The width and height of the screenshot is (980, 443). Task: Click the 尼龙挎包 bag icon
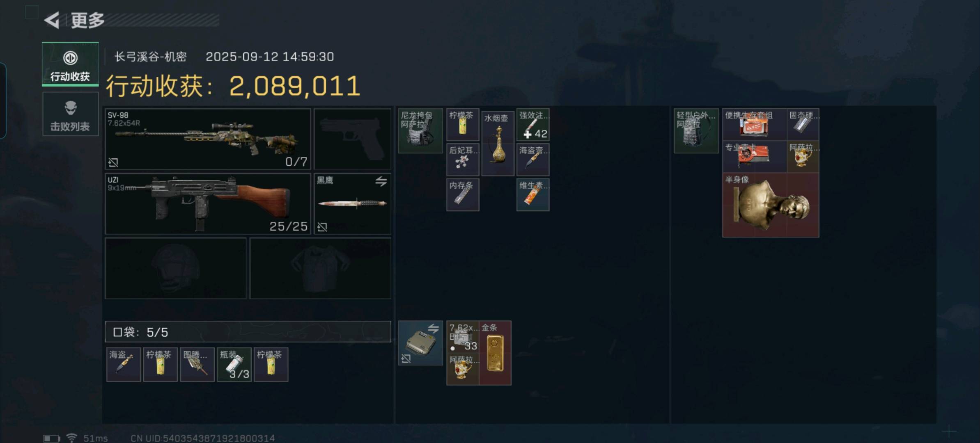point(420,131)
